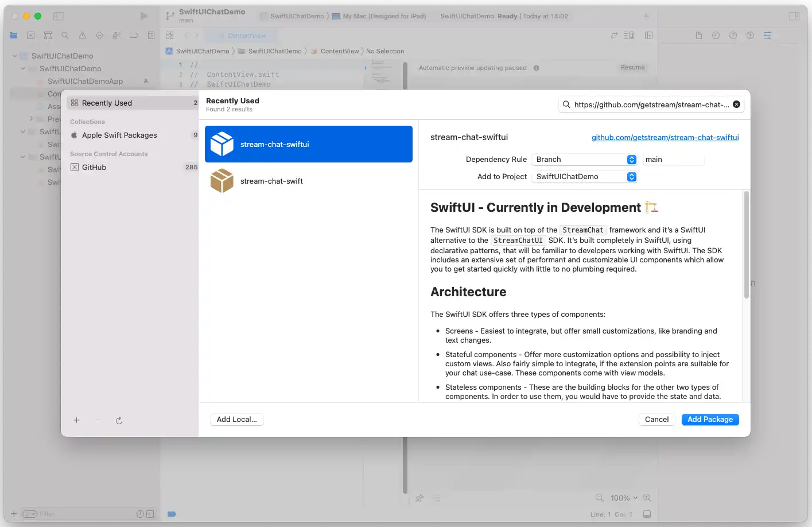This screenshot has width=812, height=527.
Task: Add a collection with plus button
Action: click(76, 420)
